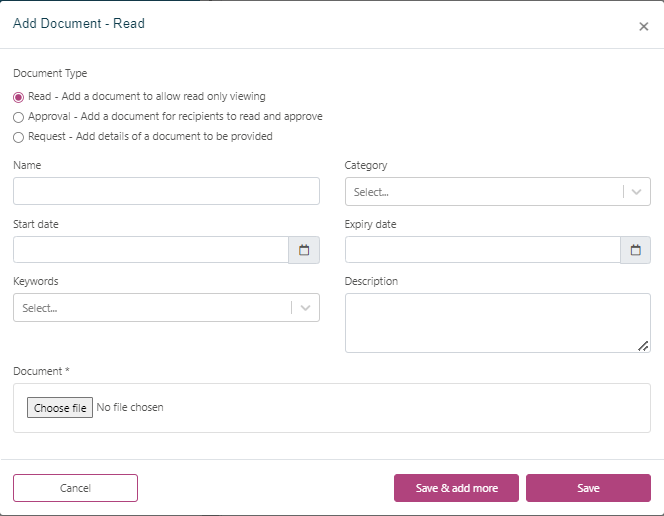The width and height of the screenshot is (664, 516).
Task: Click the Description box resize handle
Action: point(643,346)
